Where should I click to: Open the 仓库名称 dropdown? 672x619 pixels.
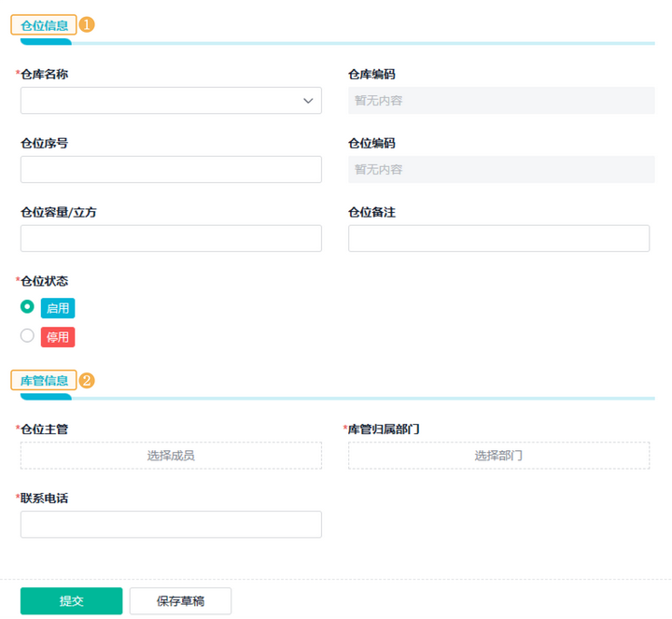click(x=159, y=101)
